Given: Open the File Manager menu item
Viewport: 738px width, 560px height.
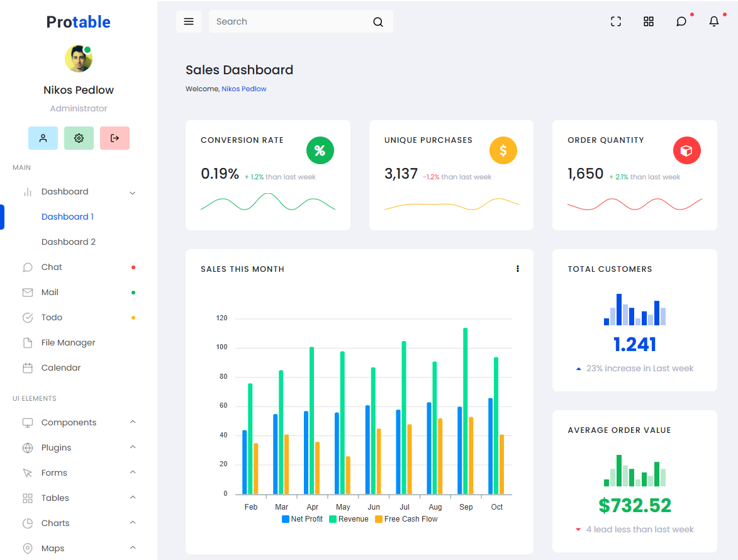Looking at the screenshot, I should tap(68, 343).
